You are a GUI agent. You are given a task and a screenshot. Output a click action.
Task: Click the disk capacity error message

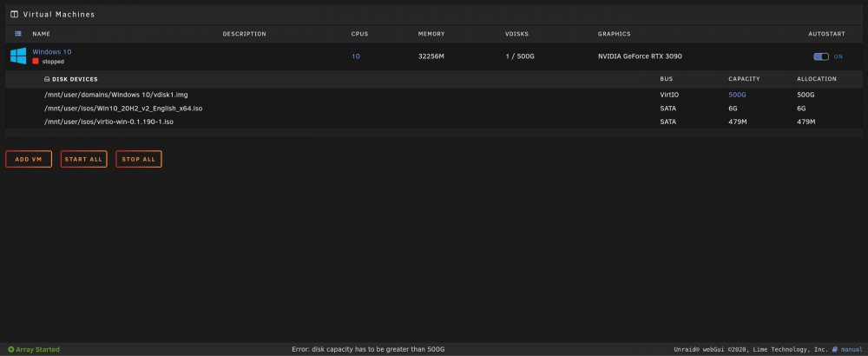click(x=368, y=349)
